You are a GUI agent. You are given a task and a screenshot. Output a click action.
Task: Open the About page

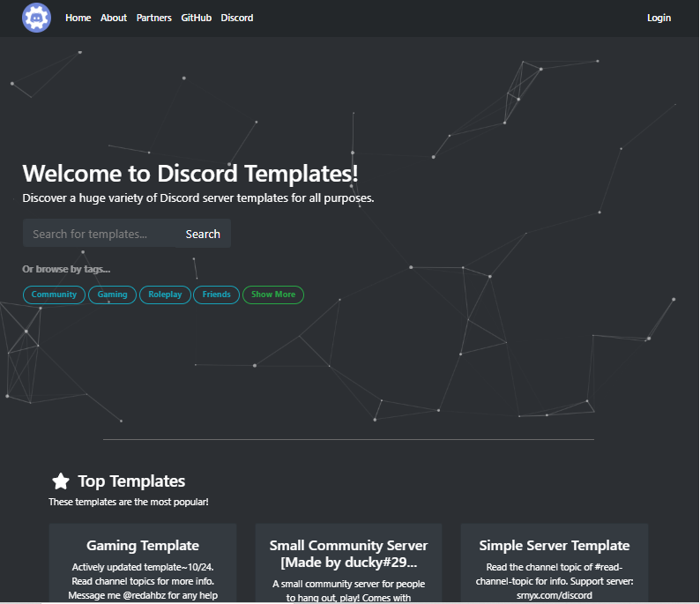pyautogui.click(x=114, y=18)
